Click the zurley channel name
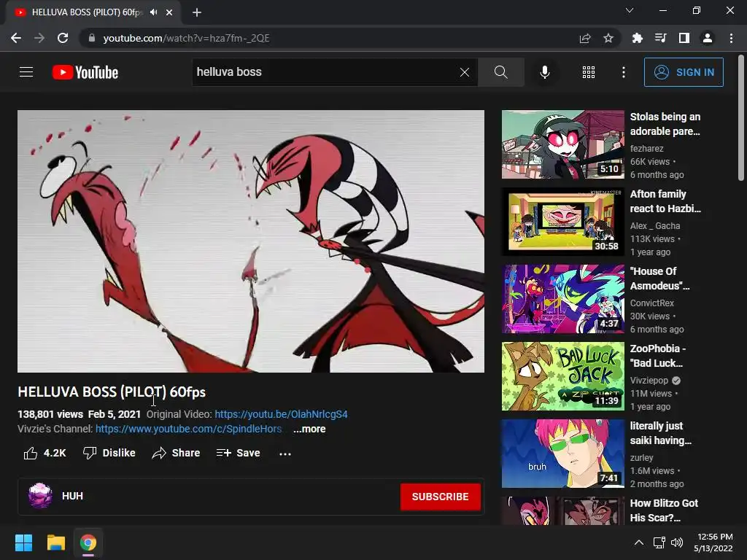Screen dimensions: 747x560 click(641, 457)
